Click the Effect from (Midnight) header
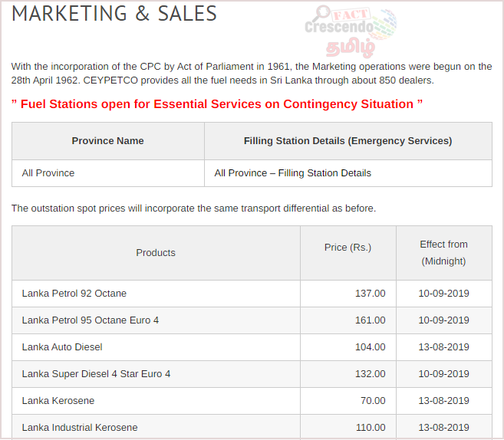 coord(443,253)
